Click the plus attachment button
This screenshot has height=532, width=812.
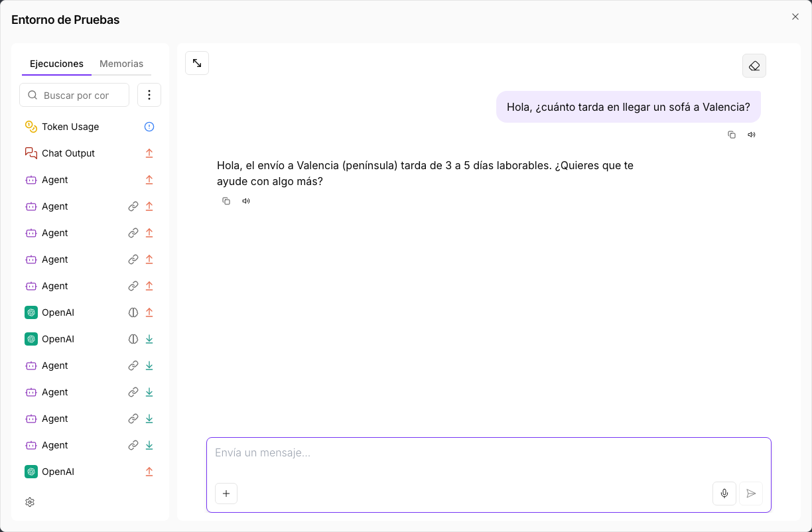click(226, 494)
